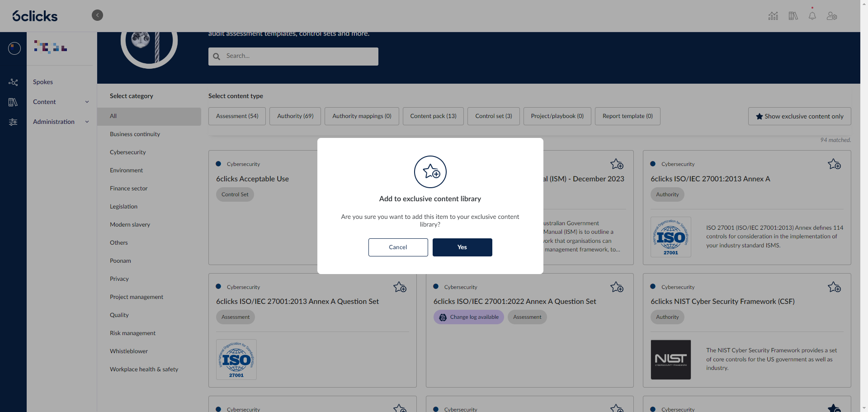Image resolution: width=868 pixels, height=412 pixels.
Task: Filter by Authority mappings (0)
Action: tap(362, 116)
